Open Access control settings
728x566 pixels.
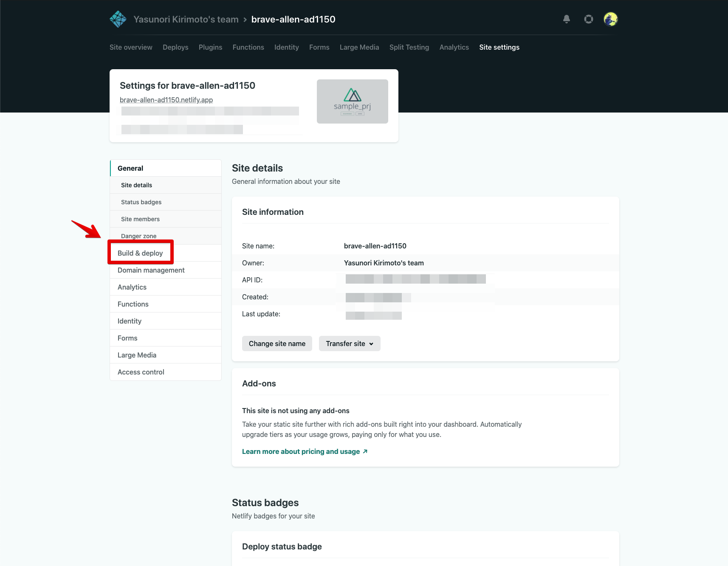point(166,372)
